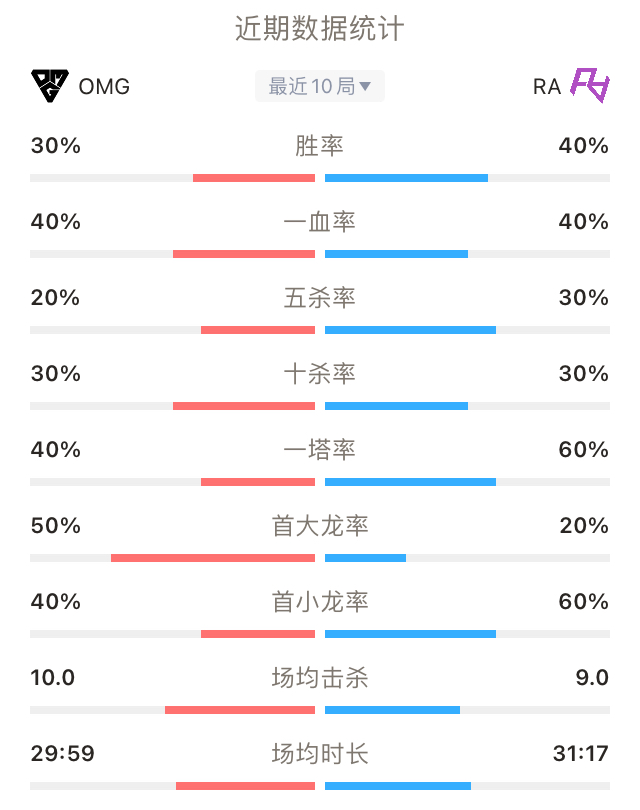Click OMG's 10.0 average kills value
640x810 pixels.
(x=53, y=677)
